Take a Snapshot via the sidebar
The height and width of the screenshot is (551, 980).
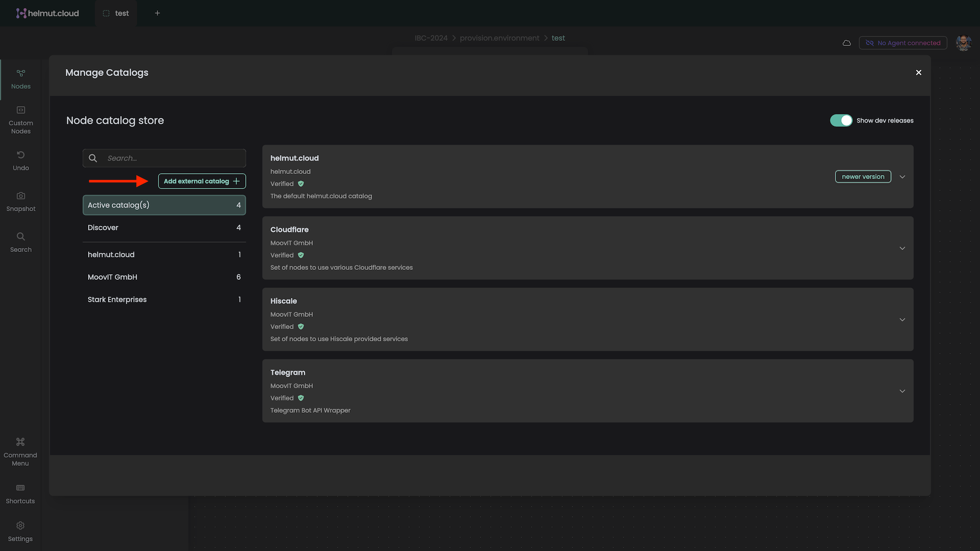pos(20,201)
